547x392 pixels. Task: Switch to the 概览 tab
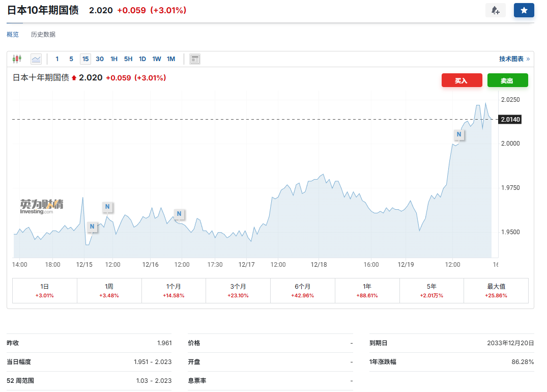[13, 35]
